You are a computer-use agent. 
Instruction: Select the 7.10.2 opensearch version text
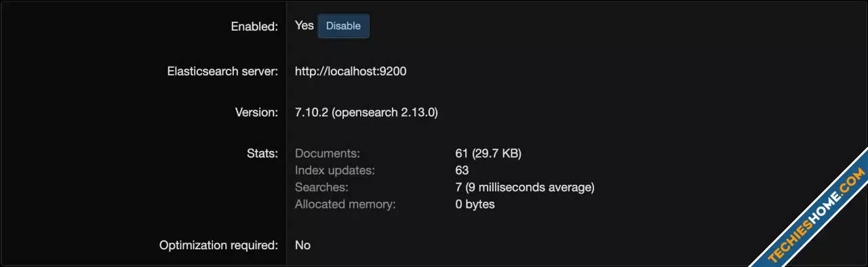366,112
